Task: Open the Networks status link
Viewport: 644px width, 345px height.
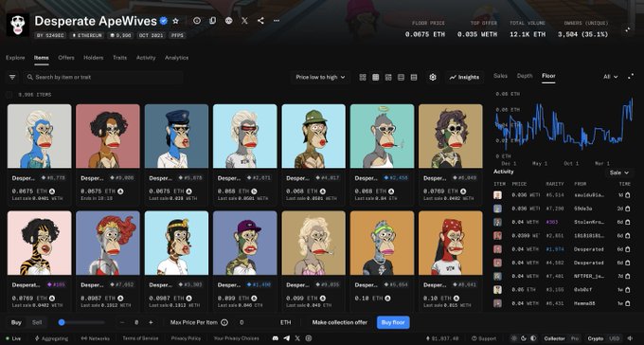Action: [96, 338]
